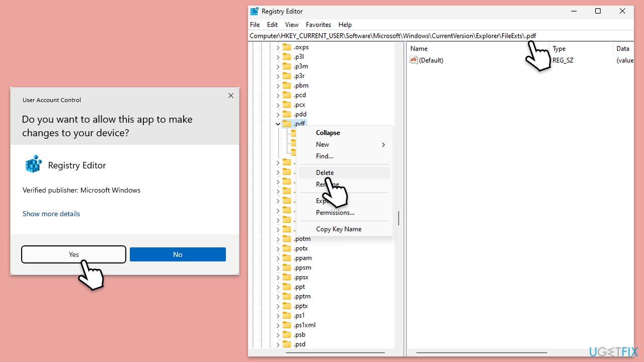Click the .psb folder icon
This screenshot has width=644, height=362.
point(287,334)
